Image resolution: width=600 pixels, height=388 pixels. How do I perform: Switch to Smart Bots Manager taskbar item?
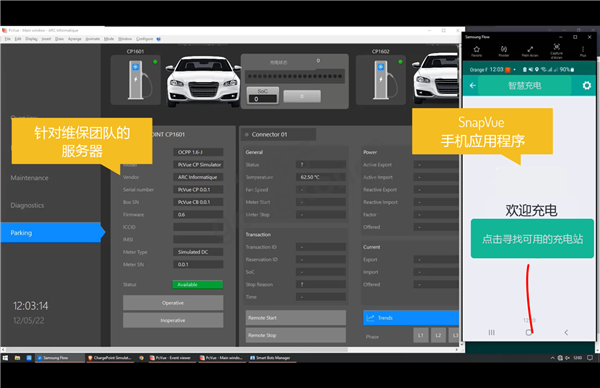[x=272, y=358]
